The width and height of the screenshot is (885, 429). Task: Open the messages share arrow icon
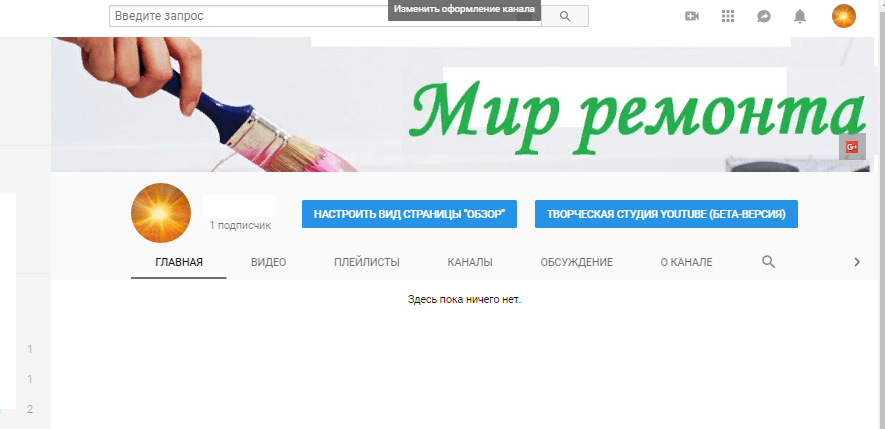(764, 16)
